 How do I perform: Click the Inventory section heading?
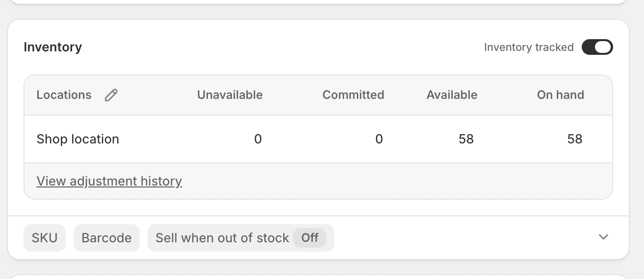click(53, 47)
